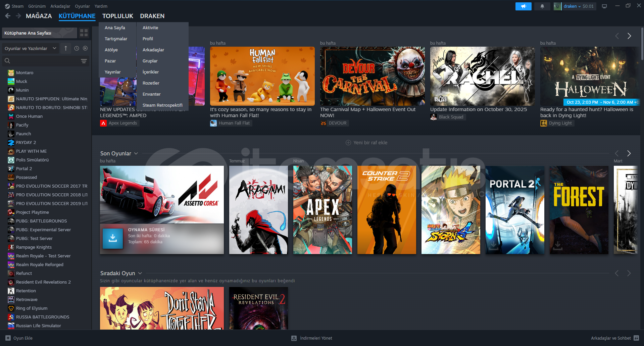Open the Don't Starve Together cover
The height and width of the screenshot is (346, 644).
[x=162, y=308]
